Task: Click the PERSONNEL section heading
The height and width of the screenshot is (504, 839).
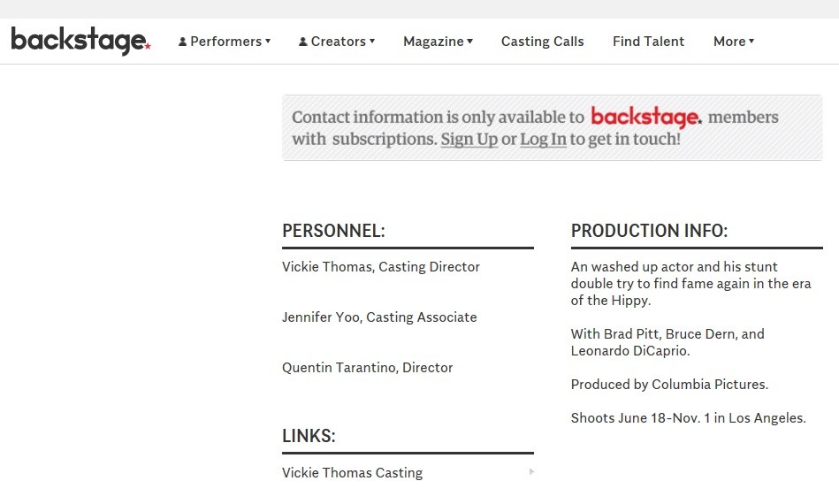Action: tap(333, 231)
